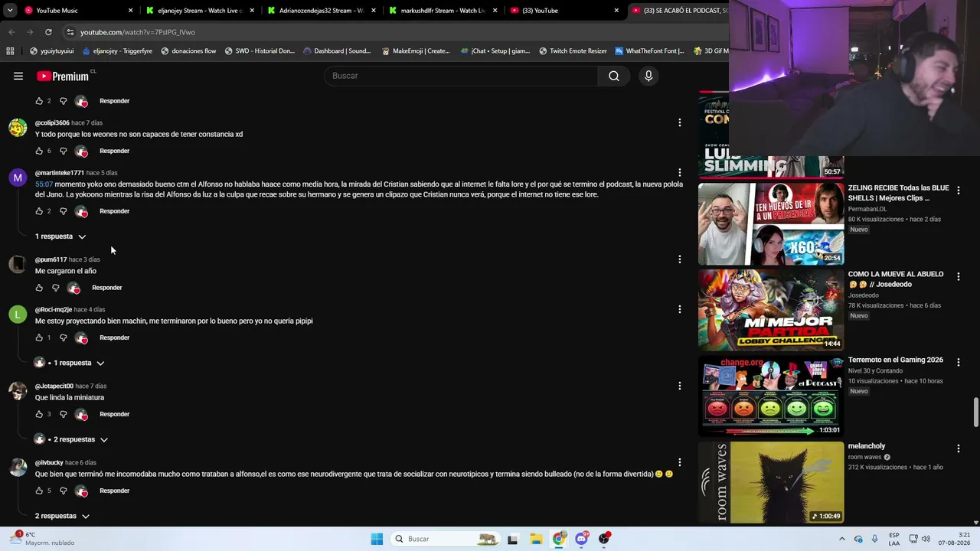The image size is (980, 551).
Task: Open options menu for @Roci-mq2je's comment
Action: click(679, 309)
